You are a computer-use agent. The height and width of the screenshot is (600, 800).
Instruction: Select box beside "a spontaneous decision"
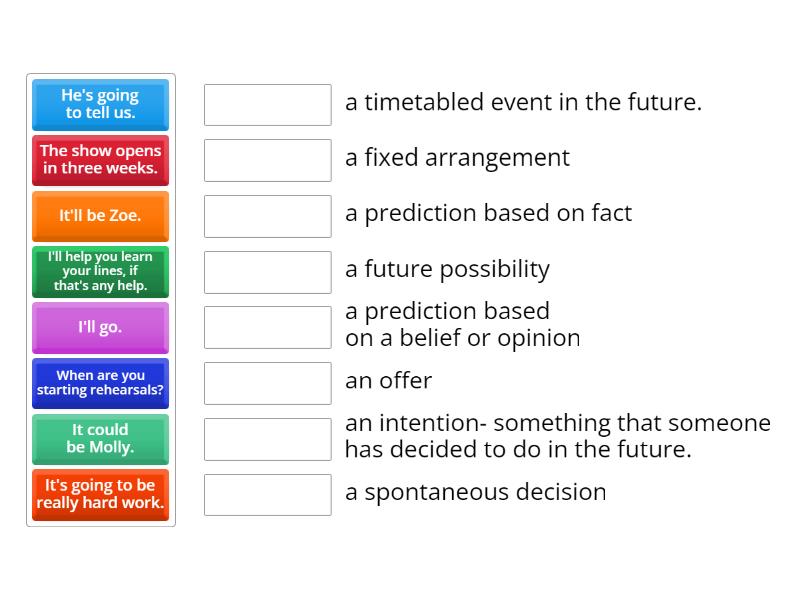pyautogui.click(x=267, y=495)
